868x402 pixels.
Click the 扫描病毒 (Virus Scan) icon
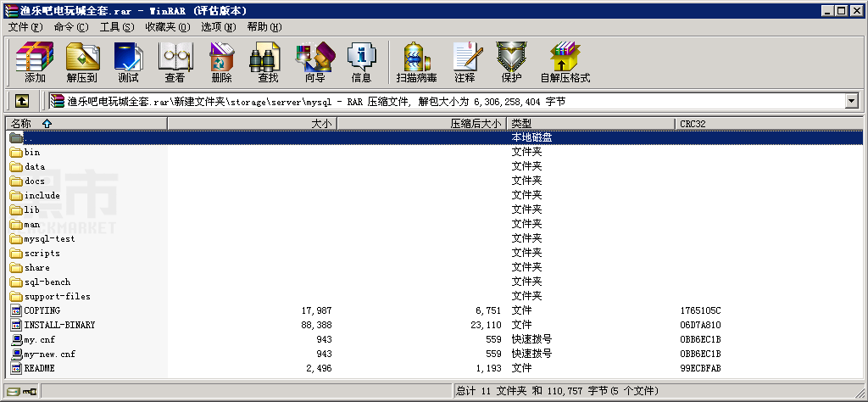(416, 56)
